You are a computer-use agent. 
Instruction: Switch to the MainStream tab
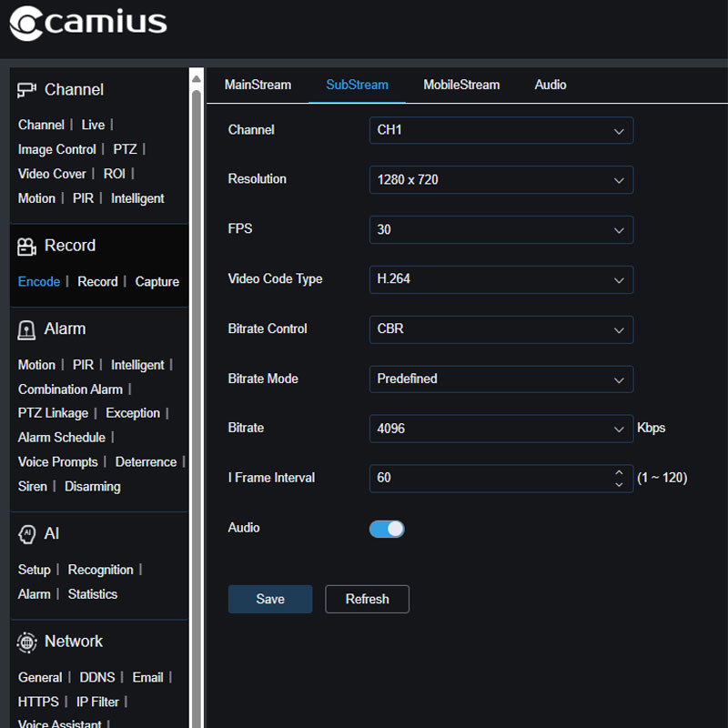tap(258, 85)
